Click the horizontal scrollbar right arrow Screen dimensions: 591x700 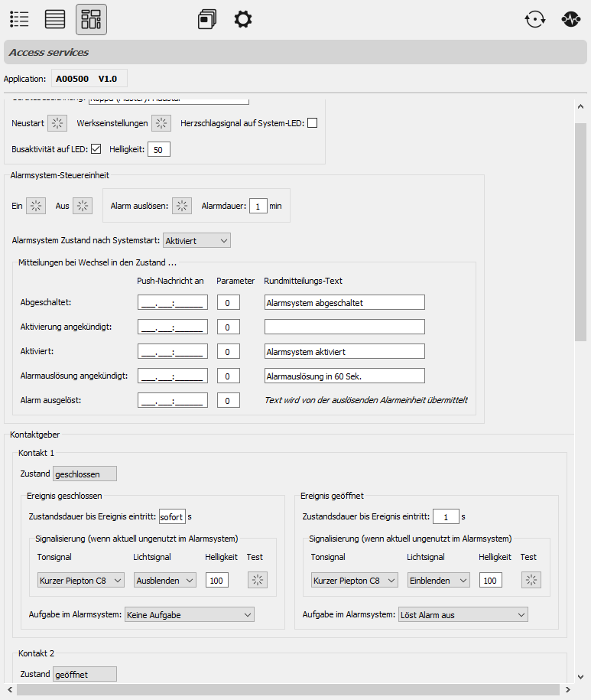tap(567, 690)
